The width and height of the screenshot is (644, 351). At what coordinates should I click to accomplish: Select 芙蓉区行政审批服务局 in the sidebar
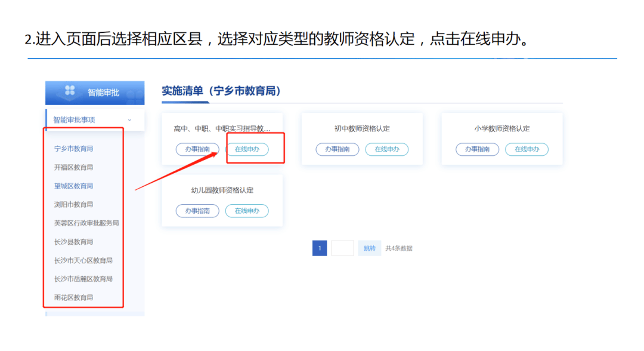click(x=86, y=223)
